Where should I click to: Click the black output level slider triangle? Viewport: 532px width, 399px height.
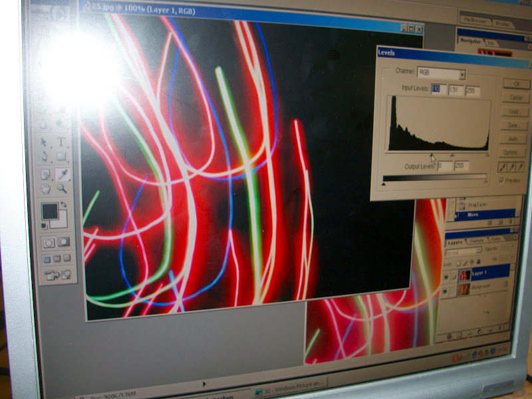coord(384,184)
